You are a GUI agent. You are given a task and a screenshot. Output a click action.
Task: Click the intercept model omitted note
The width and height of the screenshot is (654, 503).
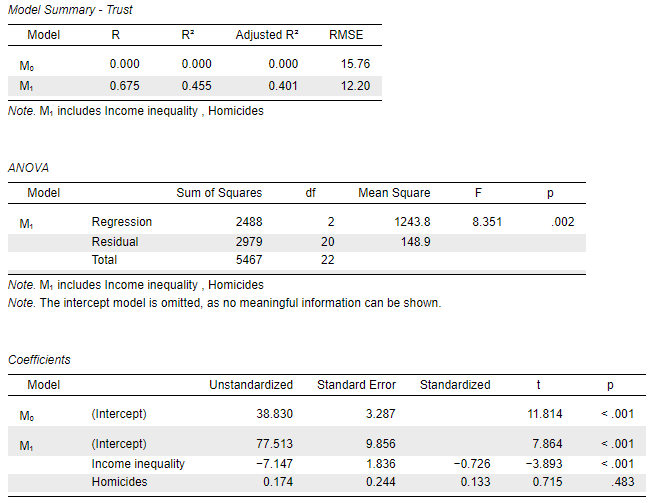(x=224, y=303)
